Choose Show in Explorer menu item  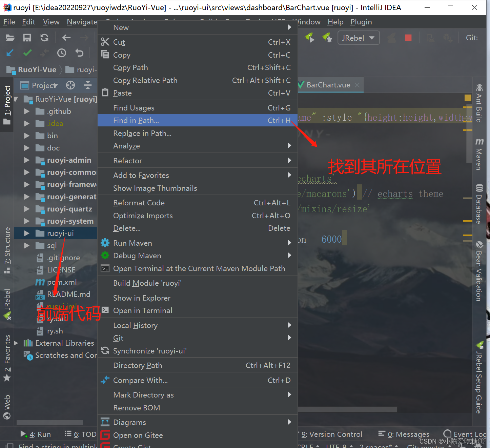(198, 298)
